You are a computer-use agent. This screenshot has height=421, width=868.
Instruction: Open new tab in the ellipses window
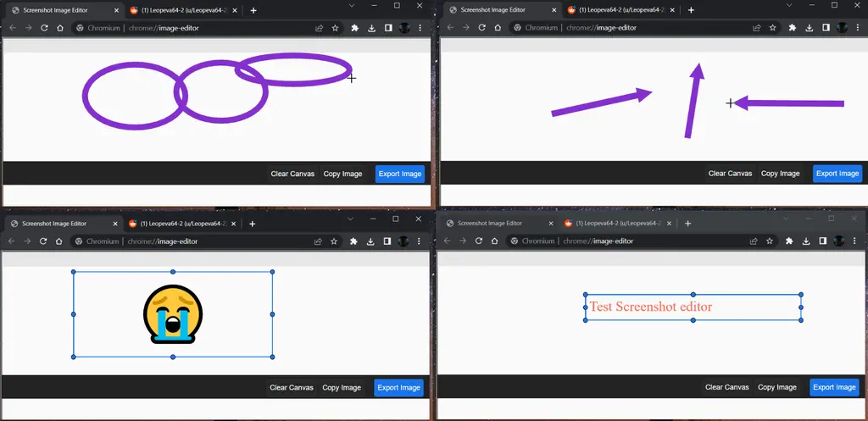[x=253, y=10]
